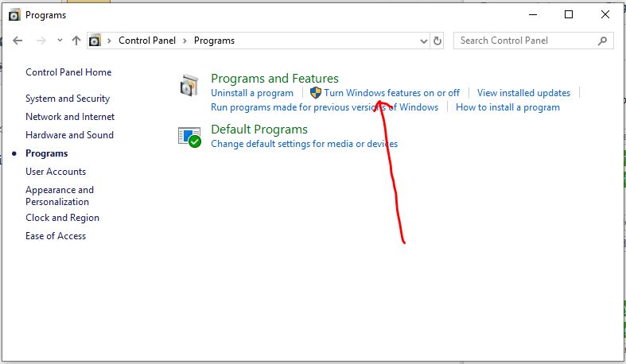Go to System and Security
Image resolution: width=626 pixels, height=364 pixels.
point(68,99)
